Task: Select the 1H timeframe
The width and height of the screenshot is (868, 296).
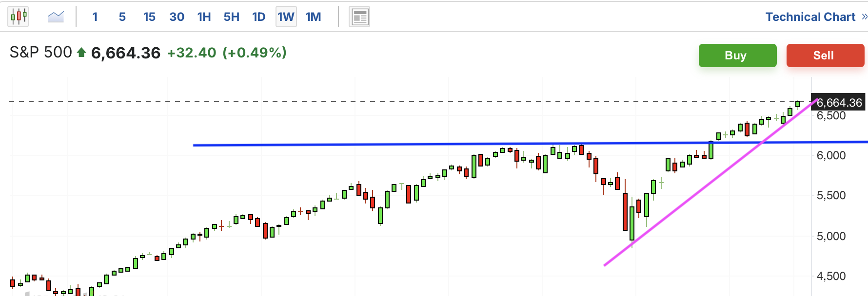Action: [x=204, y=17]
